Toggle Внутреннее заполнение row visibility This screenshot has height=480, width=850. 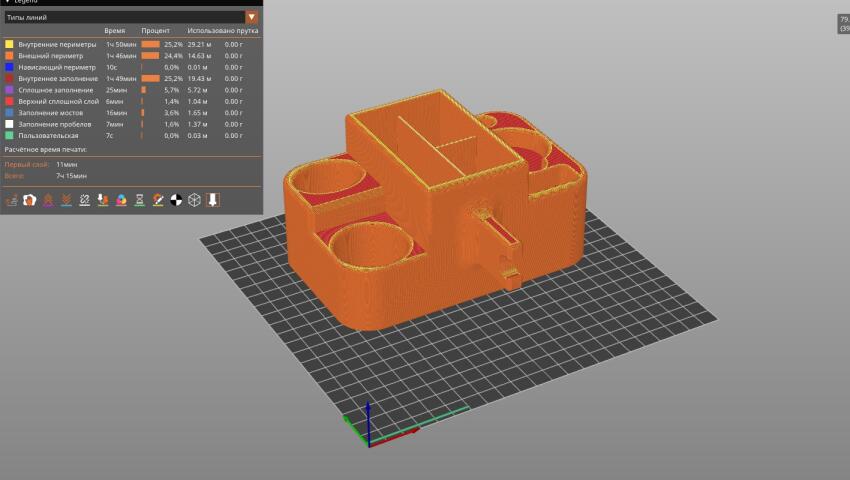(x=132, y=79)
